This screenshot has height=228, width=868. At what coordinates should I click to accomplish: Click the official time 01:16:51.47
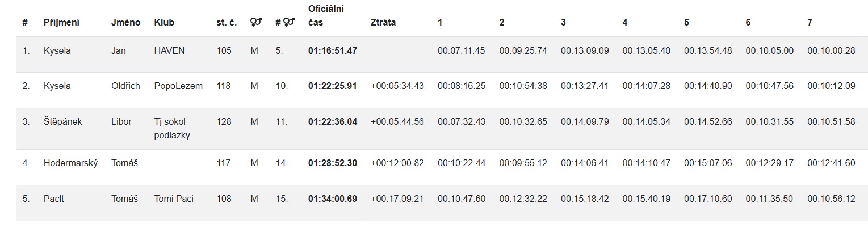click(x=333, y=51)
